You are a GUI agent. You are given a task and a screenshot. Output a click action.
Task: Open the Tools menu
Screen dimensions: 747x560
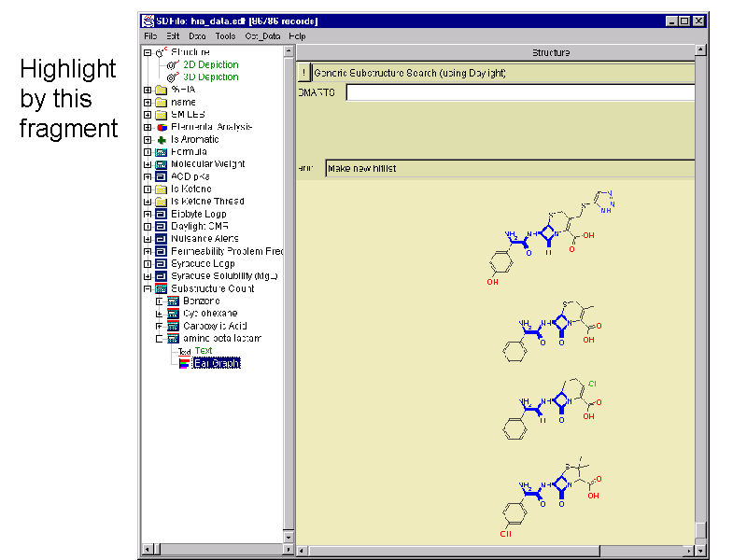click(x=226, y=35)
